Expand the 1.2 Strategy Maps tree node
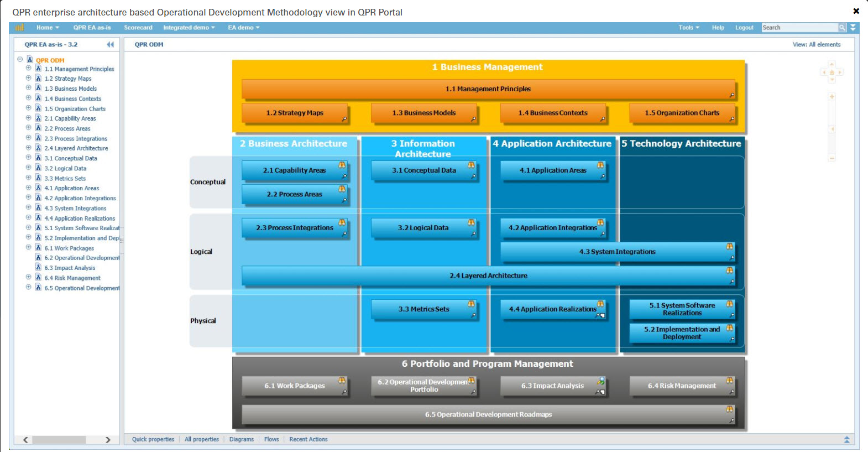Viewport: 868px width, 452px height. (x=29, y=78)
